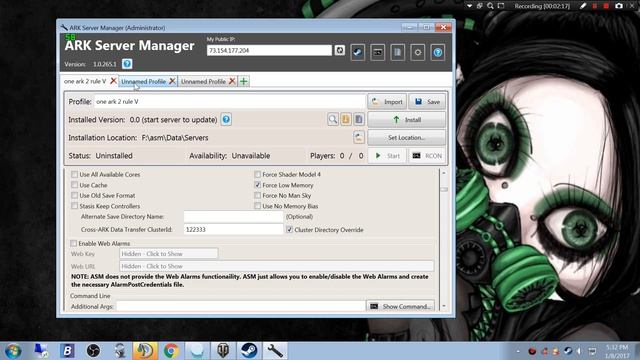Open World of Tanks from the taskbar
Image resolution: width=640 pixels, height=360 pixels.
223,351
